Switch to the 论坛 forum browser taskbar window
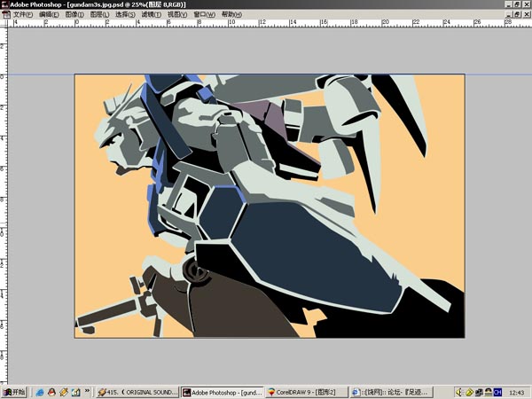Viewport: 532px width, 399px height. click(x=392, y=392)
